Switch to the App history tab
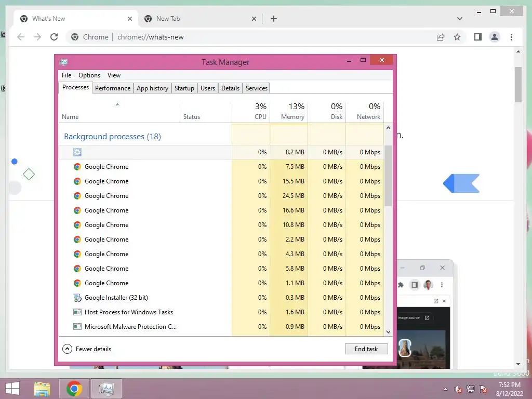The height and width of the screenshot is (399, 532). tap(152, 88)
